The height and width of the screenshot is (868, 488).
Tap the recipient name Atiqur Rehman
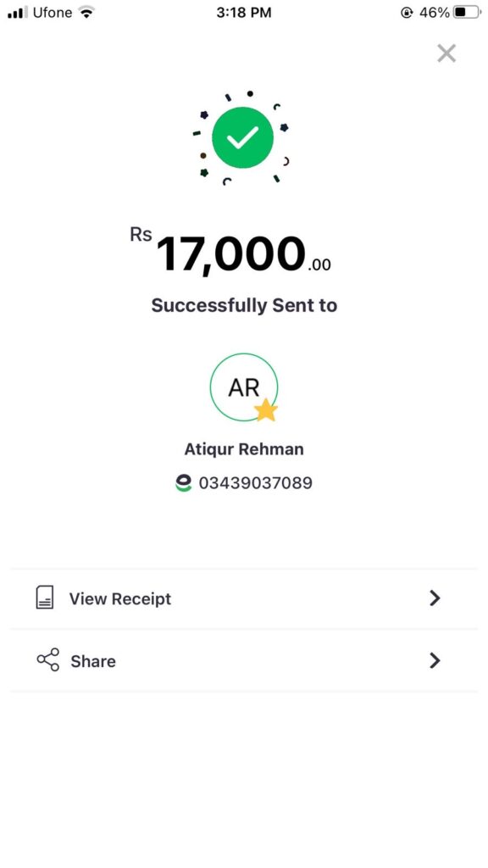pyautogui.click(x=244, y=449)
